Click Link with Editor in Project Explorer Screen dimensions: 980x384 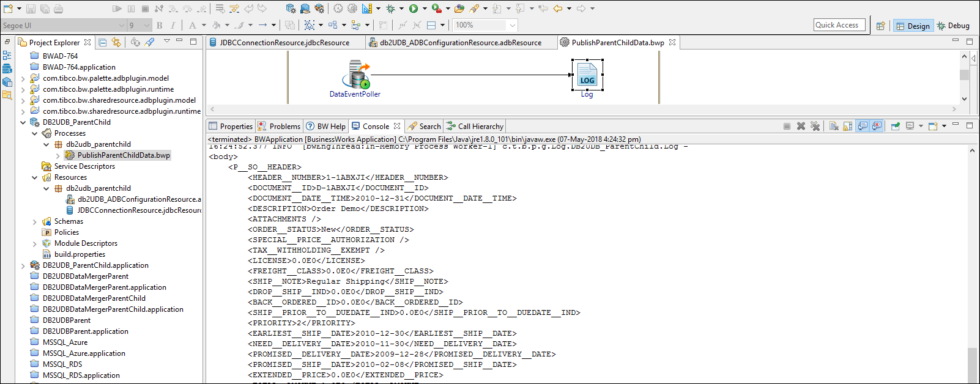click(x=116, y=42)
